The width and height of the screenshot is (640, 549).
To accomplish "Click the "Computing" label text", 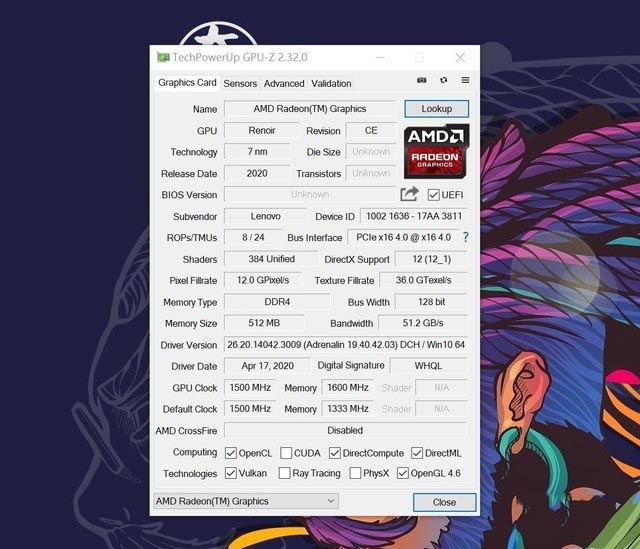I will tap(195, 452).
